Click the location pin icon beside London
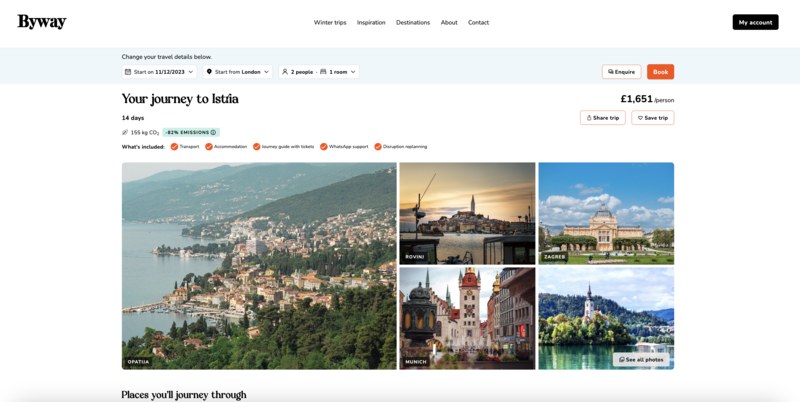This screenshot has height=402, width=800. click(210, 72)
